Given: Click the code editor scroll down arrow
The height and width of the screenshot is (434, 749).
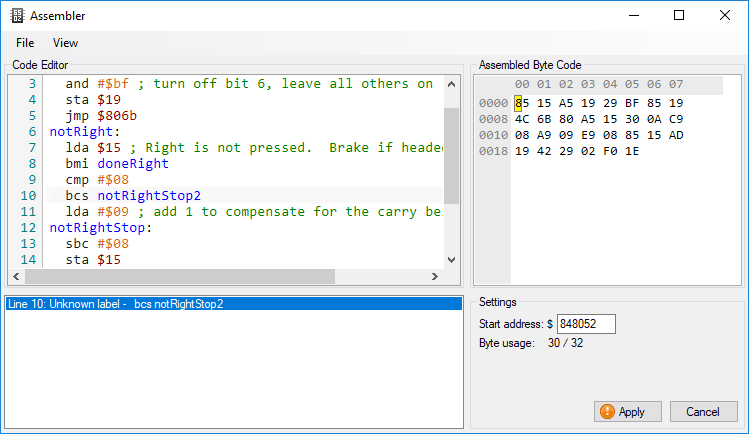Looking at the screenshot, I should [451, 260].
